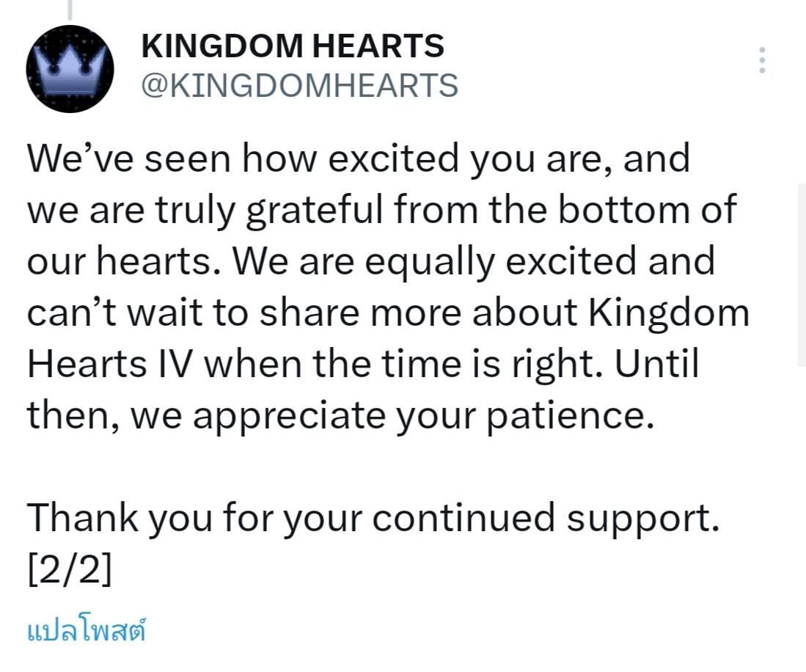Click the opening words "We've seen how excited"
806x672 pixels.
coord(243,158)
